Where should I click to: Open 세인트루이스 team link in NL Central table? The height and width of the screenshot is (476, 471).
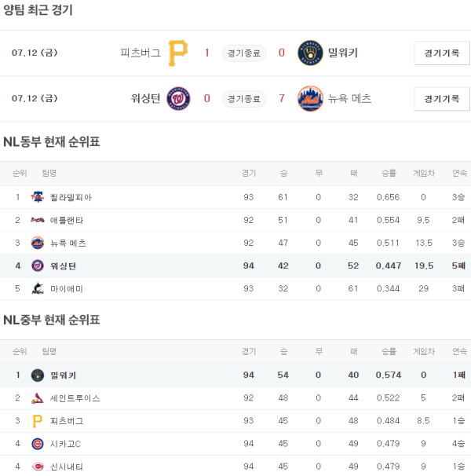tap(75, 398)
